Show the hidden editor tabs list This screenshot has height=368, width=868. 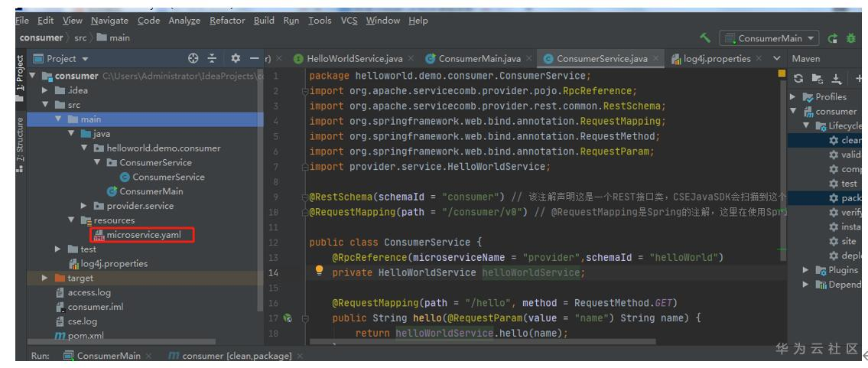pyautogui.click(x=777, y=58)
